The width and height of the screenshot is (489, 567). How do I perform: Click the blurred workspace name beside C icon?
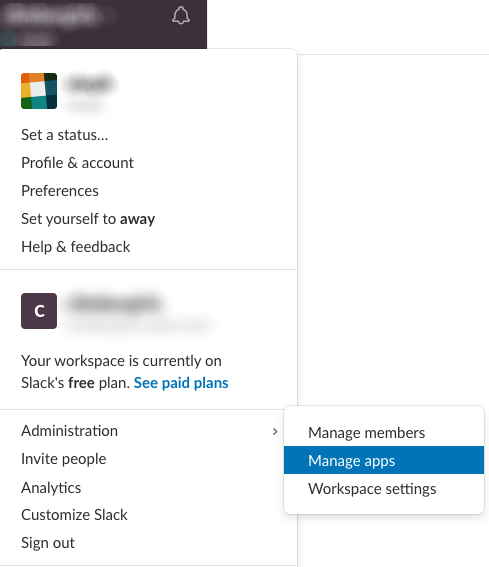[x=115, y=303]
